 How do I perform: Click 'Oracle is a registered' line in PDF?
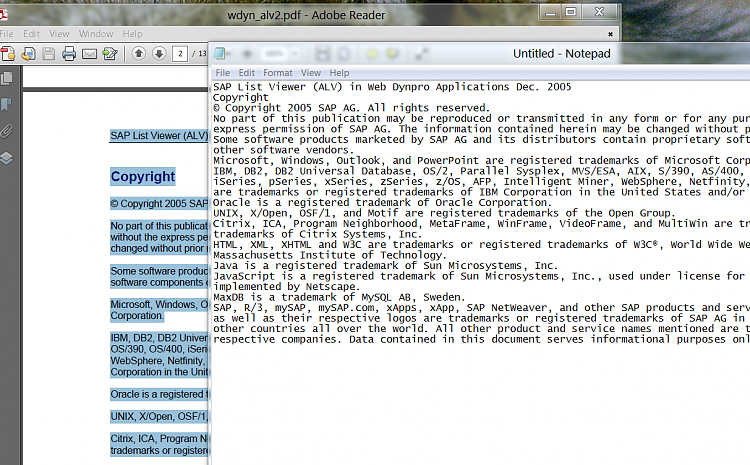[x=159, y=394]
